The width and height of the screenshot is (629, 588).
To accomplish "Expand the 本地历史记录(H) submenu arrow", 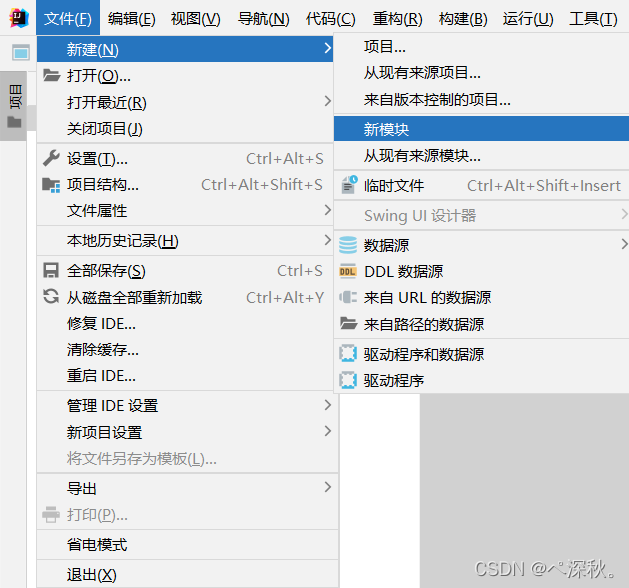I will pyautogui.click(x=327, y=240).
